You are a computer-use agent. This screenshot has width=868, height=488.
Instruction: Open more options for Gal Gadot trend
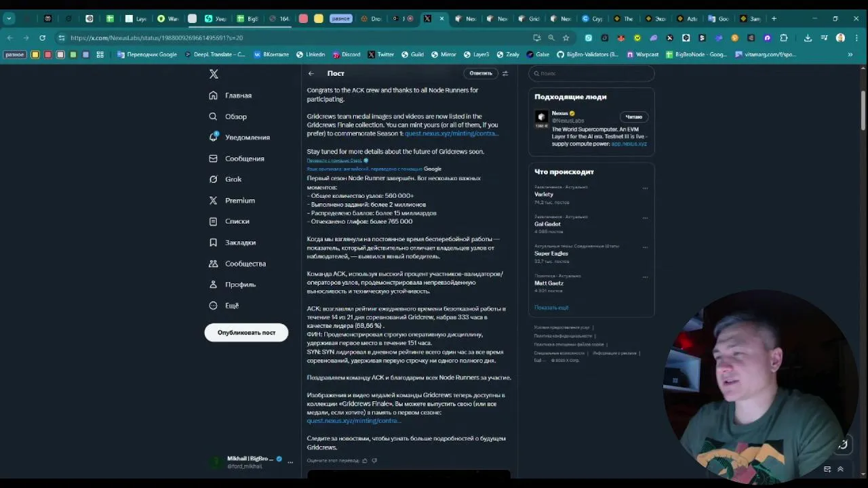(645, 218)
